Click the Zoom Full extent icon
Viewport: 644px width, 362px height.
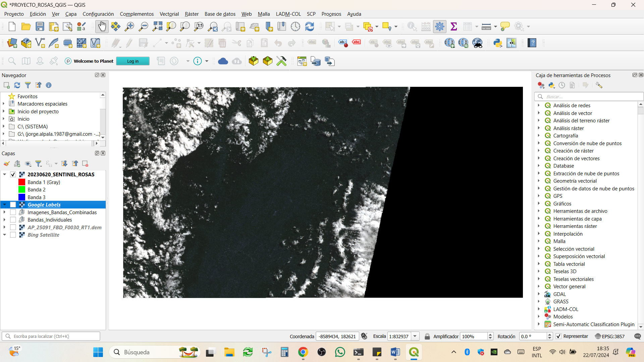click(x=157, y=26)
